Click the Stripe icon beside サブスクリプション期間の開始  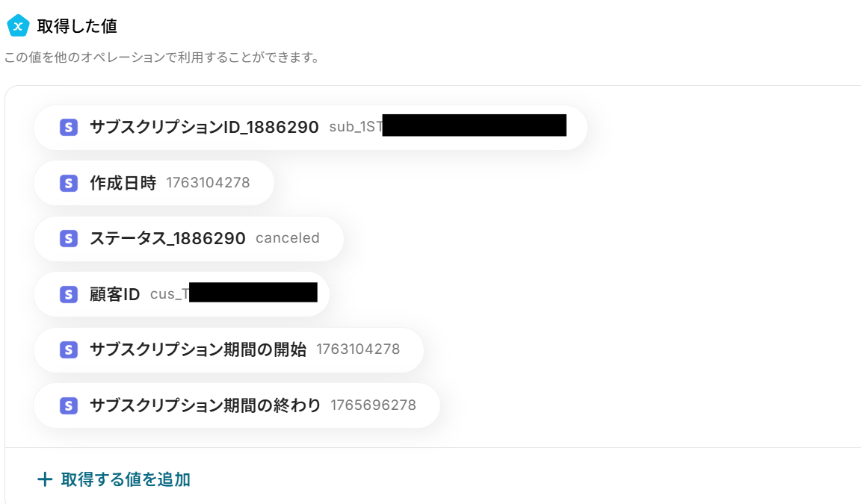(69, 349)
